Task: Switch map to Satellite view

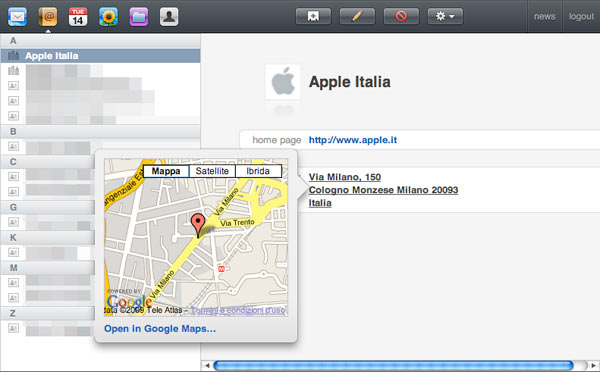Action: pyautogui.click(x=212, y=171)
